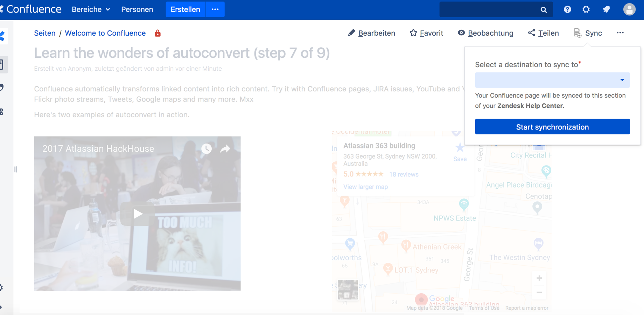The image size is (644, 315).
Task: Click the Confluence logo
Action: tap(31, 9)
